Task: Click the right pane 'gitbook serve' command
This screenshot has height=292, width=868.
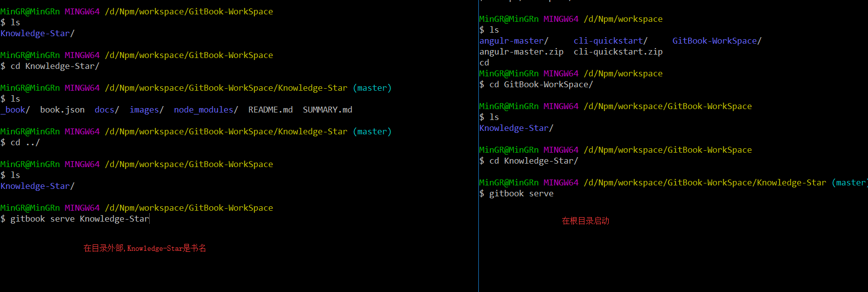Action: click(x=521, y=193)
